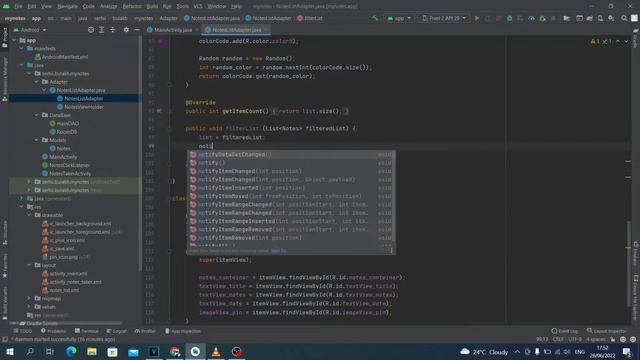Toggle the Layout Inspector tool window

pos(607,331)
